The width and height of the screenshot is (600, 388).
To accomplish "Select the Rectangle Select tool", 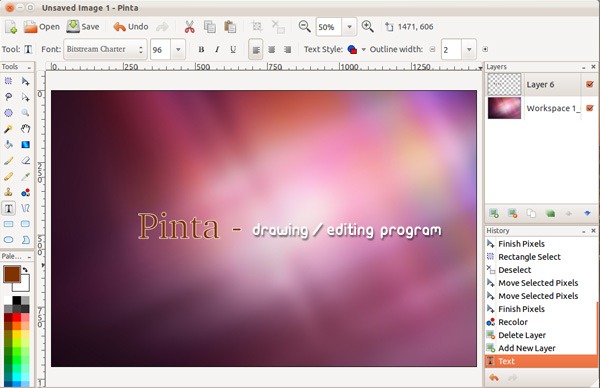I will 8,81.
